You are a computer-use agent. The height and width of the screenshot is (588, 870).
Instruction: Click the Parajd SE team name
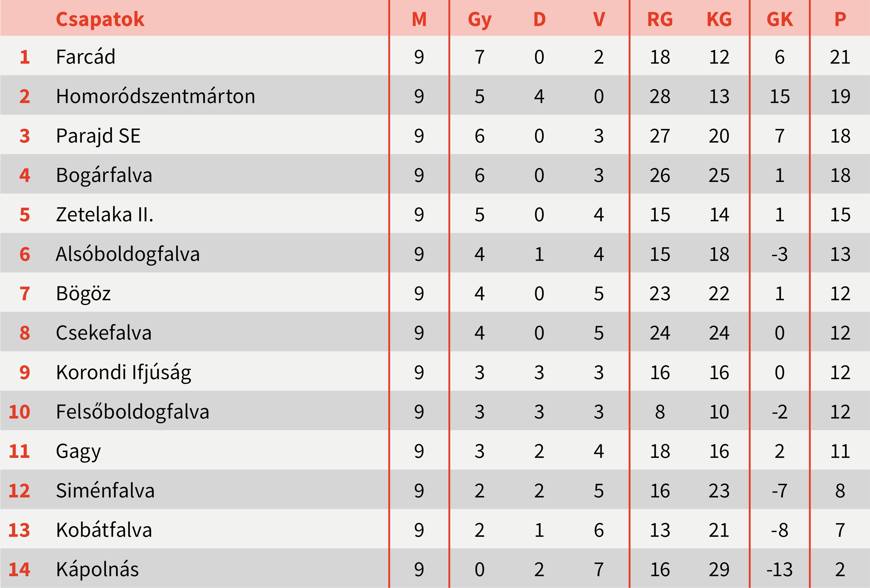coord(98,136)
